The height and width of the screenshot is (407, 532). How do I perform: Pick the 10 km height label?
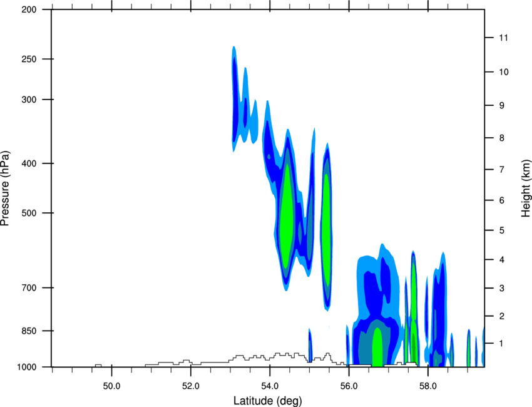point(503,72)
